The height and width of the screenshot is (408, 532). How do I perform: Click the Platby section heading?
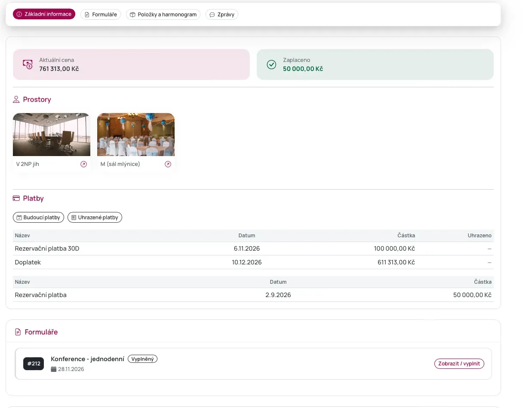pos(34,199)
